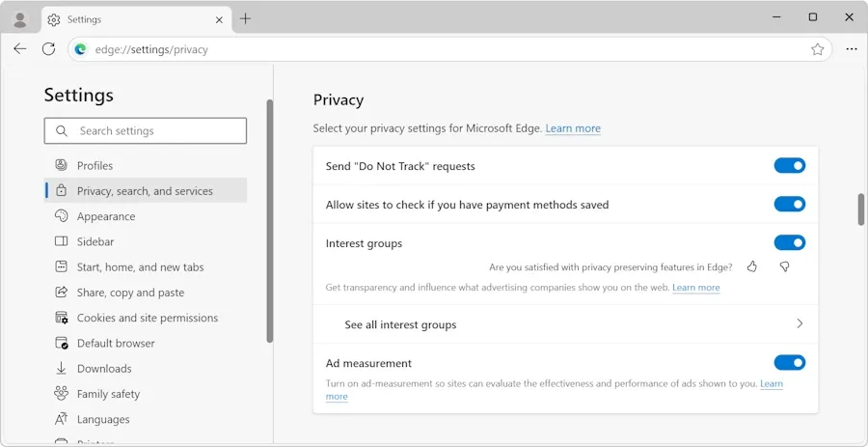Open Cookies and site permissions
Viewport: 868px width, 447px height.
tap(145, 318)
